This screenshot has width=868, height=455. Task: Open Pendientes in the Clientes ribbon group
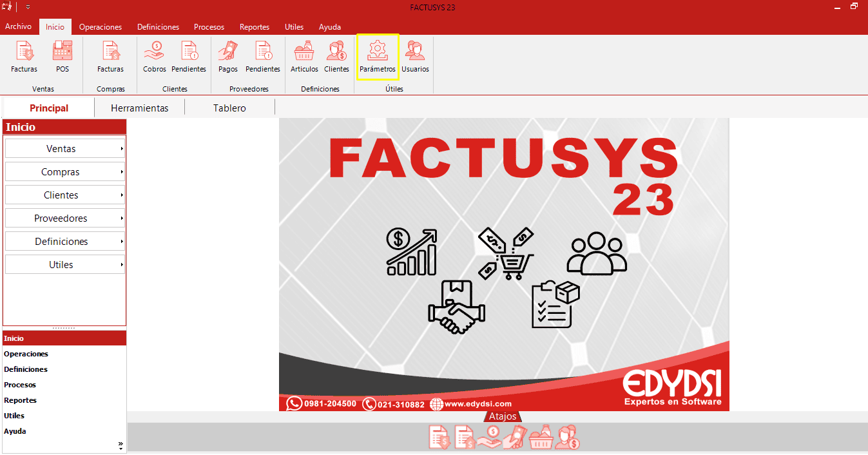189,57
